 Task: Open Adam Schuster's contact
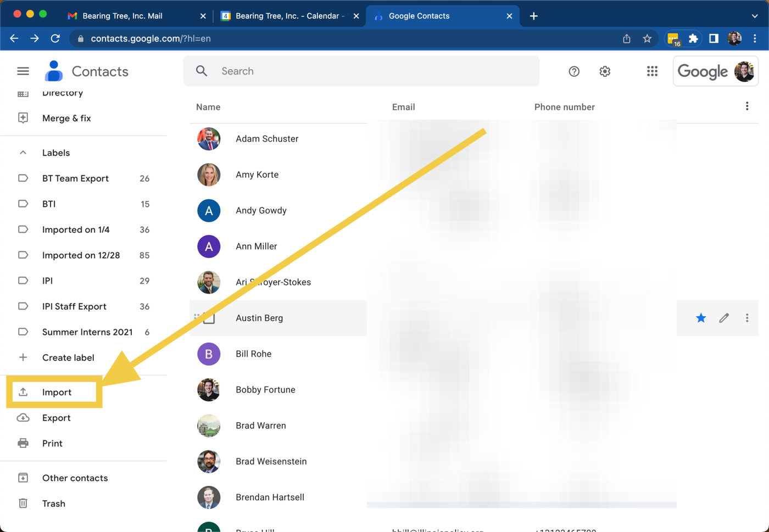coord(267,139)
